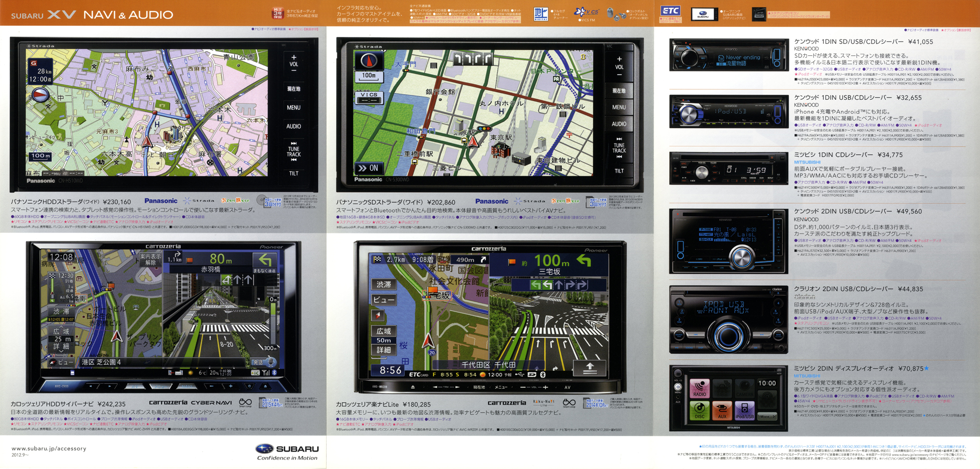Click 港区 芝公園4 address on Cyber Navi

102,362
